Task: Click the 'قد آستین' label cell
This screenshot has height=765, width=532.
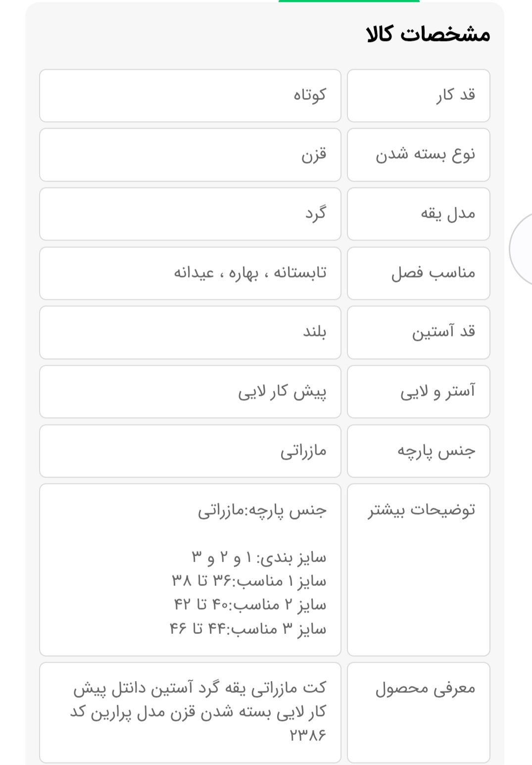Action: (418, 332)
